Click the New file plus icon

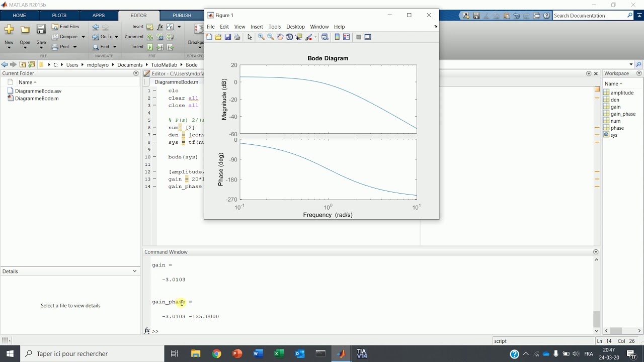9,30
